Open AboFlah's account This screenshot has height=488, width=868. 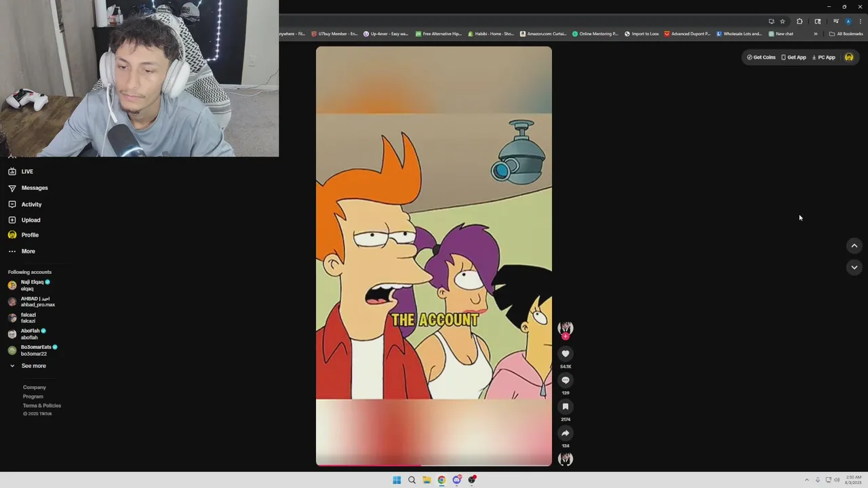coord(27,334)
